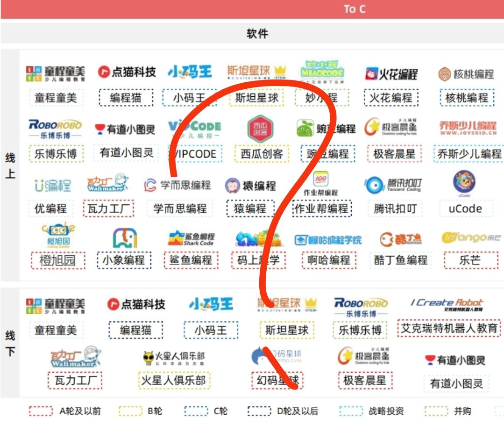Select the '有道小图灵' label in the 线下 section
Screen dimensions: 504x440
[456, 383]
